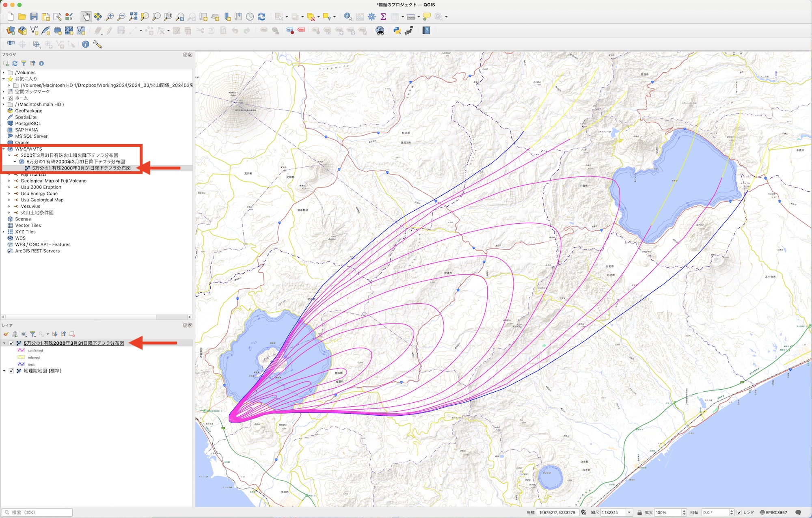Click the MetaSearch globe with binoculars icon

tap(380, 30)
